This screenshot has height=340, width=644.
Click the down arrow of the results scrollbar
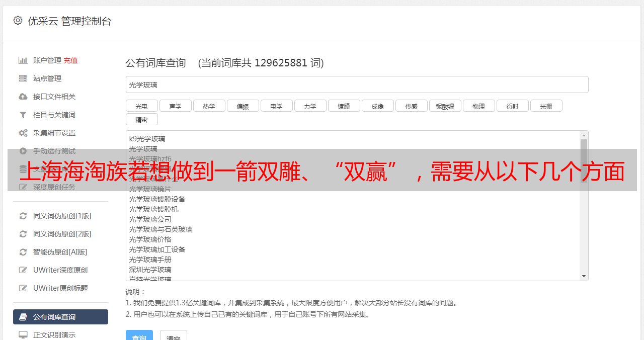[x=584, y=276]
